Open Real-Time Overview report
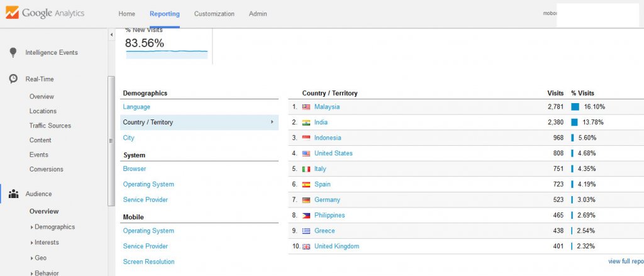The image size is (644, 276). (x=42, y=97)
